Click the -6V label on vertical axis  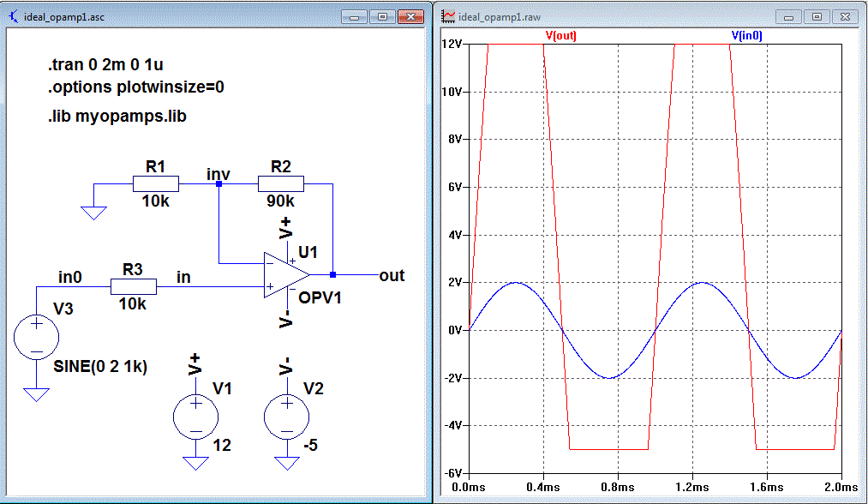click(454, 473)
